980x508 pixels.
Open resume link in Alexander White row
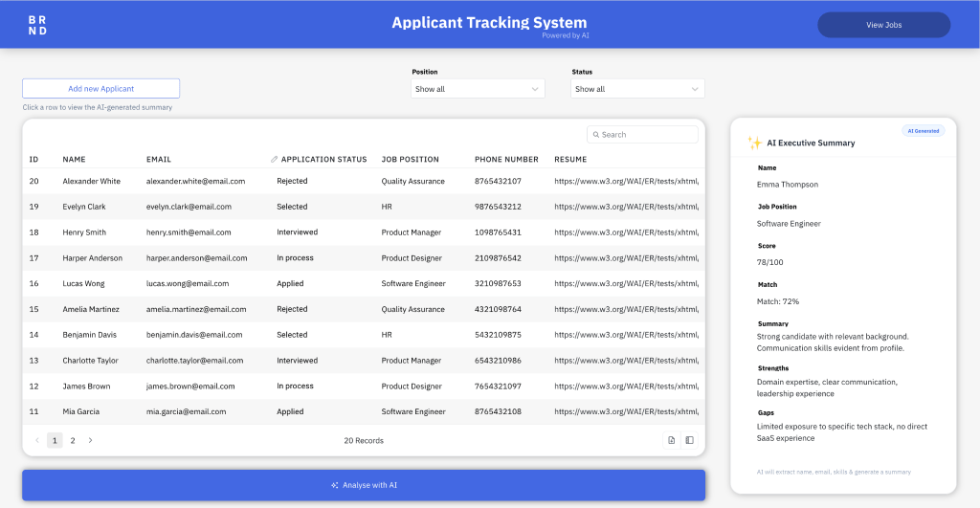(626, 181)
